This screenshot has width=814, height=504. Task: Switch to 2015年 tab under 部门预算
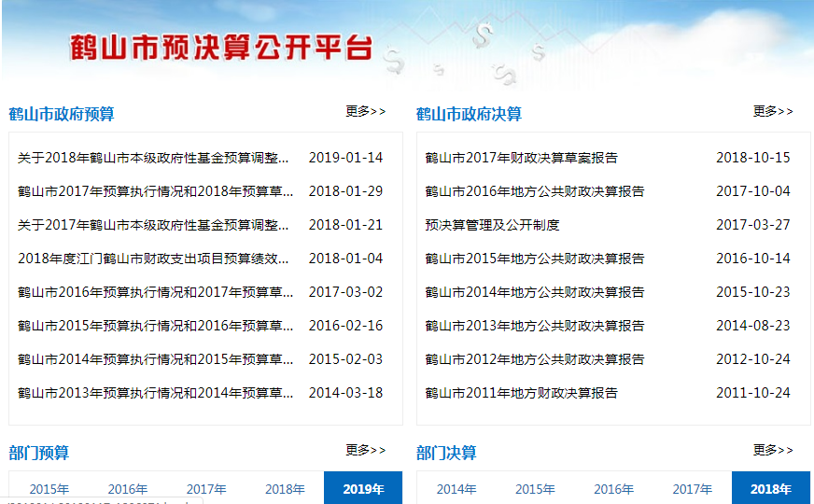tap(49, 488)
